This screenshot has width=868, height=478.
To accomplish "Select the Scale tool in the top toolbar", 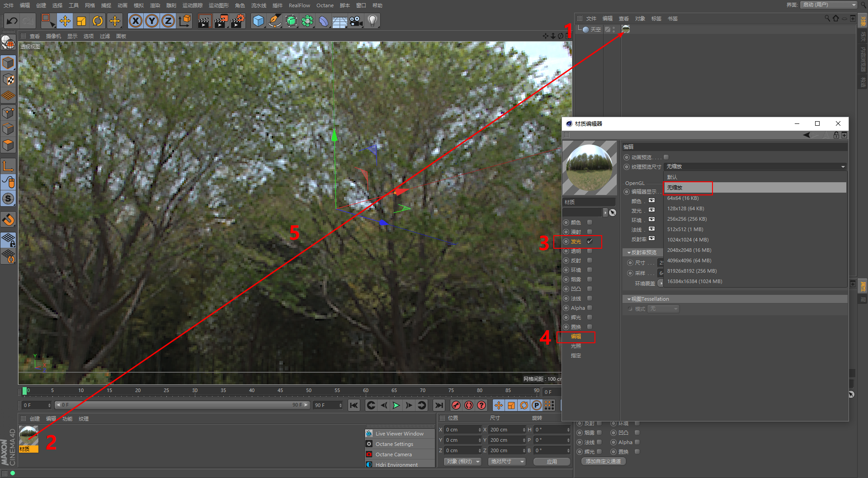I will [81, 21].
